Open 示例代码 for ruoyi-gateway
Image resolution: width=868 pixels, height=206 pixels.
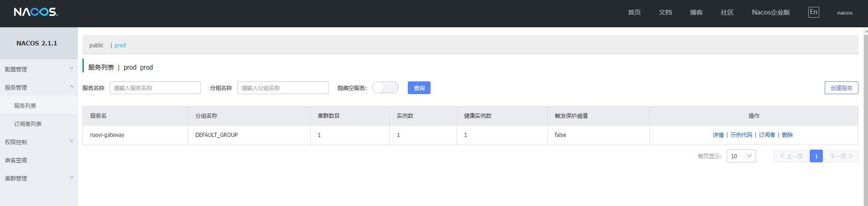click(741, 135)
